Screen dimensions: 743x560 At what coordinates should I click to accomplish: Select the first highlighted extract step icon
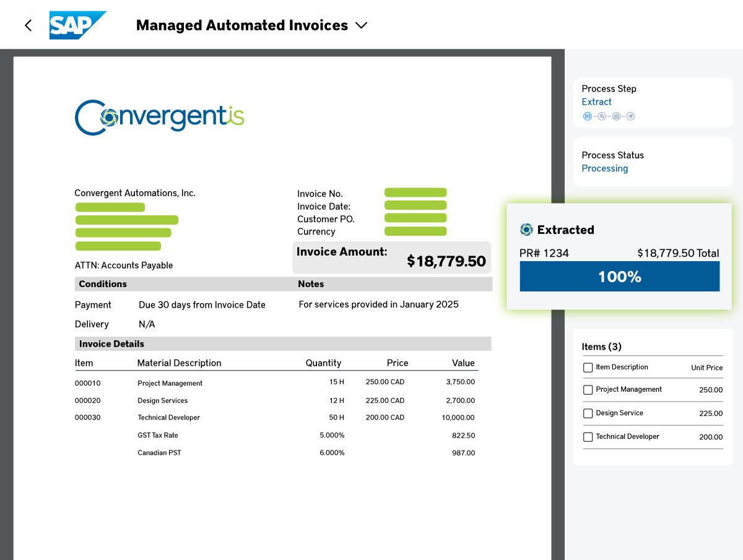[x=587, y=116]
